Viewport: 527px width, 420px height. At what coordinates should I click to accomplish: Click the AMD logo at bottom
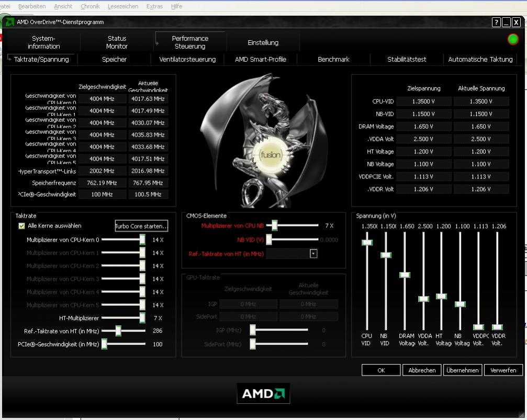coord(263,393)
